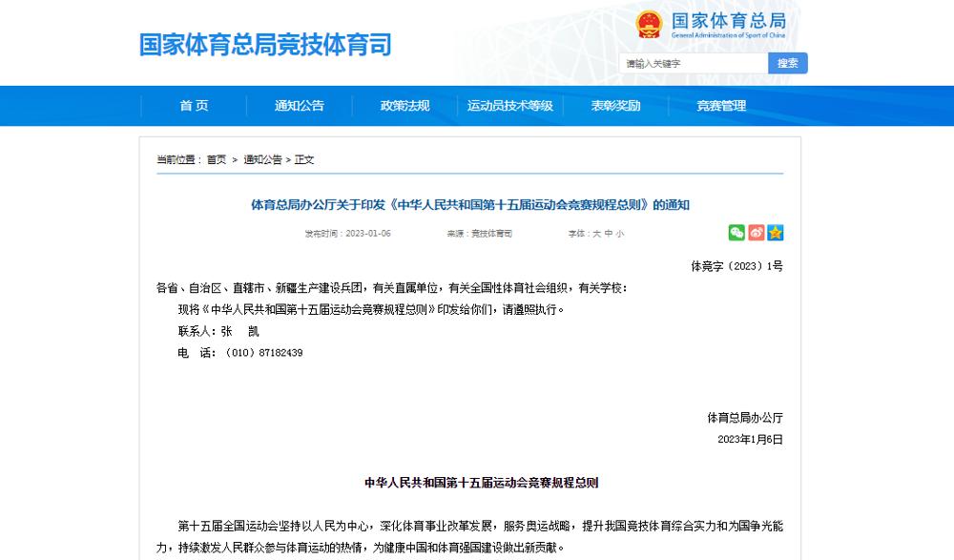Viewport: 954px width, 560px height.
Task: Open the 首页 navigation tab
Action: tap(194, 106)
